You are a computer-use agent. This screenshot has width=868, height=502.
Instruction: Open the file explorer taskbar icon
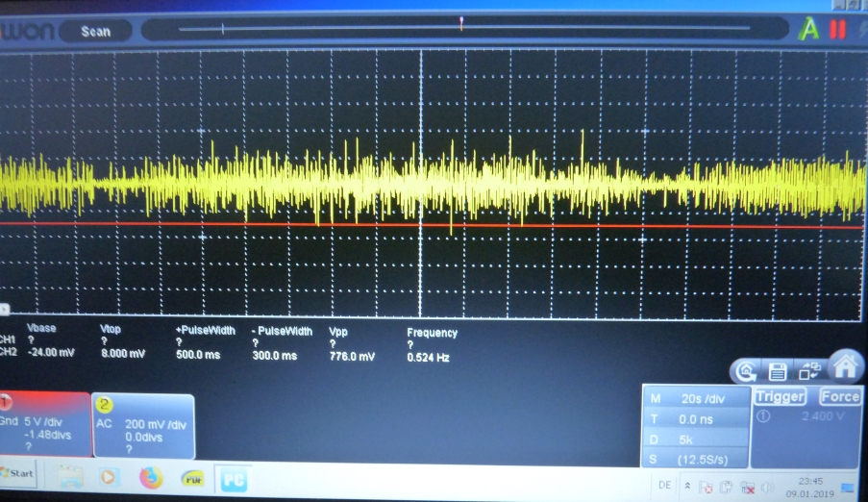click(70, 477)
